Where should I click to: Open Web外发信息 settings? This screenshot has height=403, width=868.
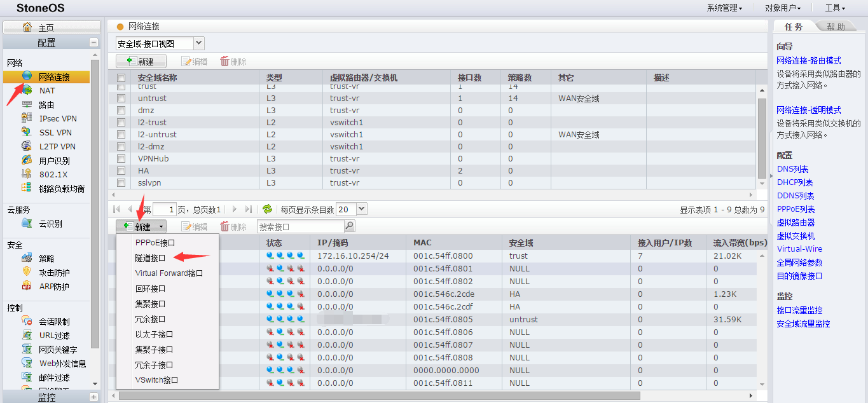pyautogui.click(x=62, y=364)
